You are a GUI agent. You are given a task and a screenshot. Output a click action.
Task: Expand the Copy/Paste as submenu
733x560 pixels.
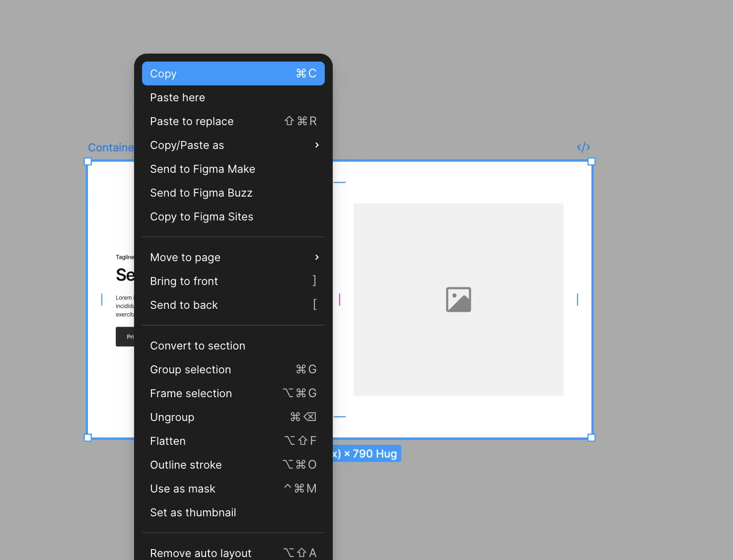[x=233, y=145]
